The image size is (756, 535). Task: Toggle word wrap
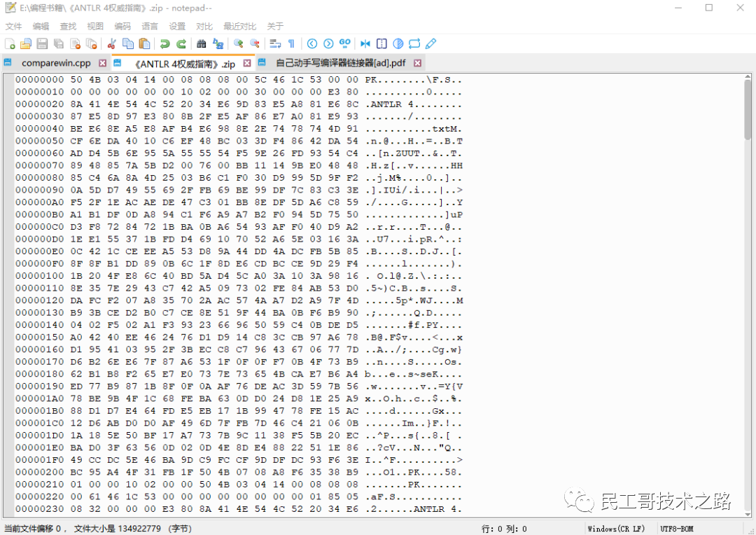[x=275, y=43]
